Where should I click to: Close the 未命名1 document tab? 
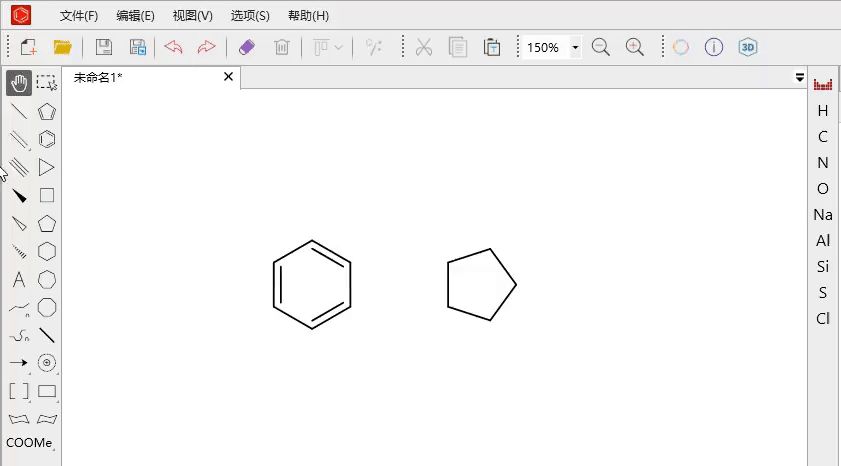point(228,77)
